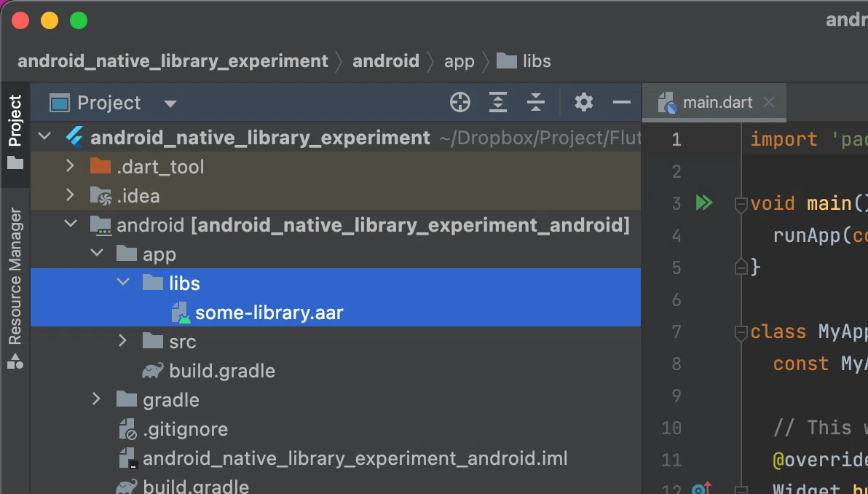The width and height of the screenshot is (868, 494).
Task: Click the .idea folder icon
Action: [100, 195]
